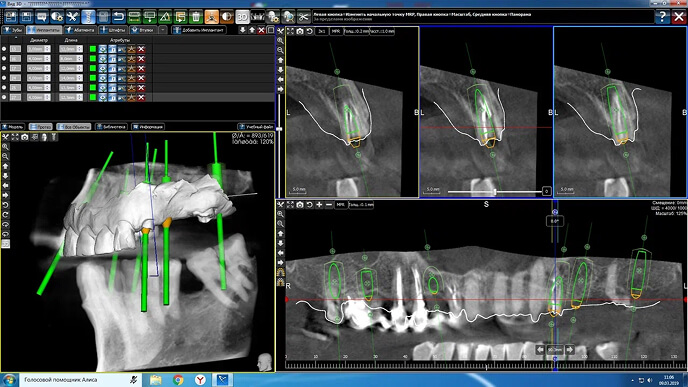Screen dimensions: 688x387
Task: Toggle eye visibility of second implant row
Action: pos(102,58)
